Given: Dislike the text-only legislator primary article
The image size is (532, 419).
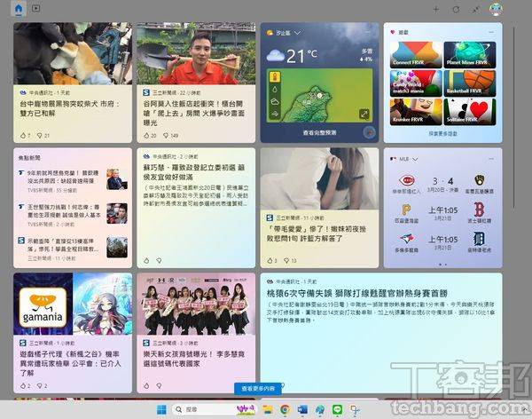Looking at the screenshot, I should pyautogui.click(x=159, y=260).
